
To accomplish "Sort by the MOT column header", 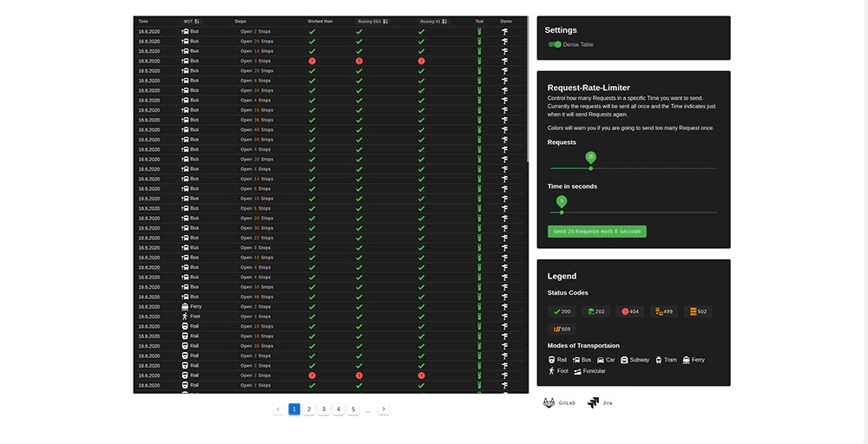I will click(x=191, y=21).
